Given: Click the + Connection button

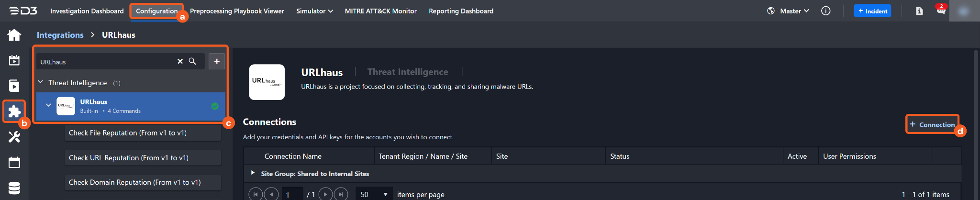Looking at the screenshot, I should click(x=932, y=124).
